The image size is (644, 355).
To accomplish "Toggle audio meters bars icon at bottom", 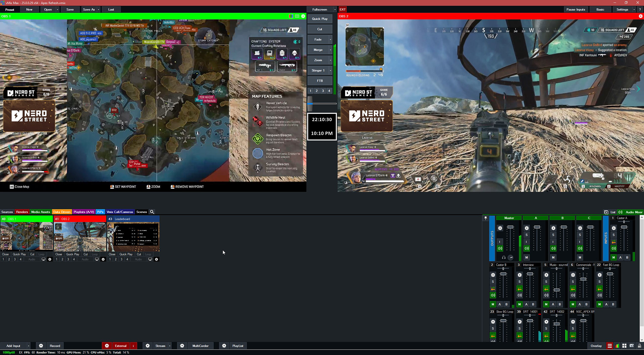I will 617,346.
